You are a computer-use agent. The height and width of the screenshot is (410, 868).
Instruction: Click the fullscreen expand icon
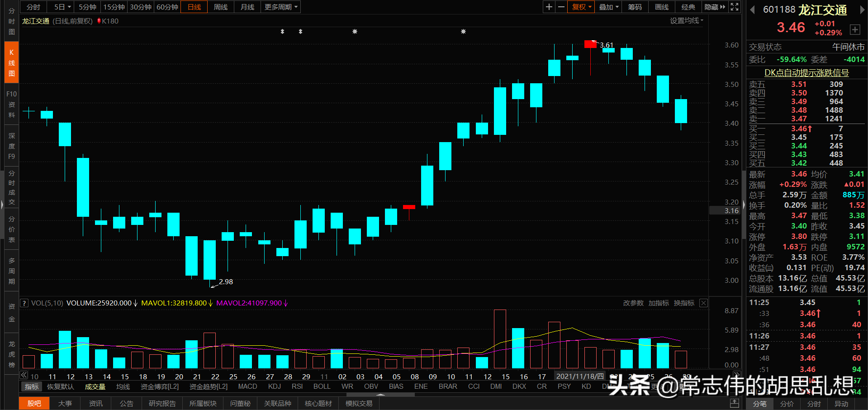734,7
